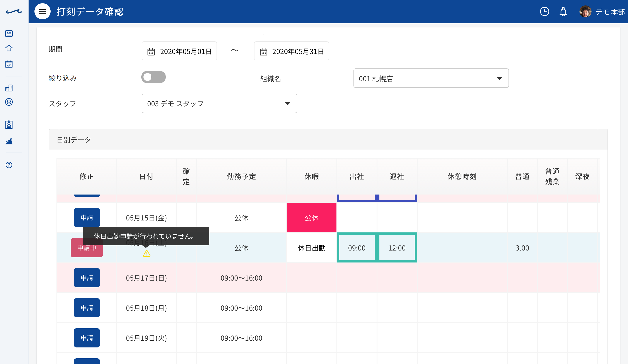
Task: Click the wave logo in sidebar
Action: tap(14, 12)
